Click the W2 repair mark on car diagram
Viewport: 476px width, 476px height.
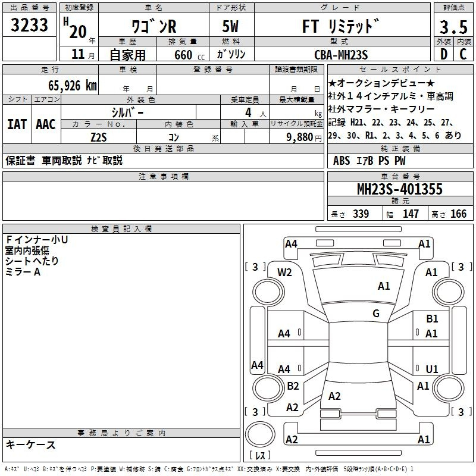pyautogui.click(x=284, y=273)
